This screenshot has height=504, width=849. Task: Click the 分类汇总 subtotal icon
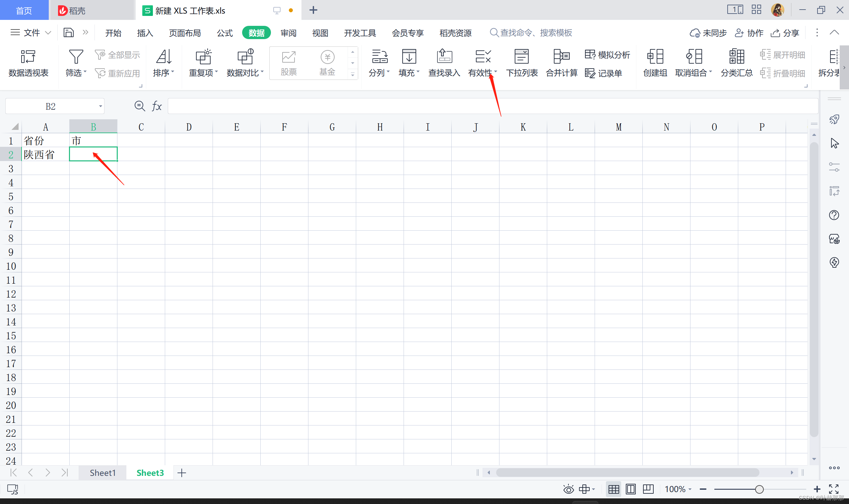736,57
